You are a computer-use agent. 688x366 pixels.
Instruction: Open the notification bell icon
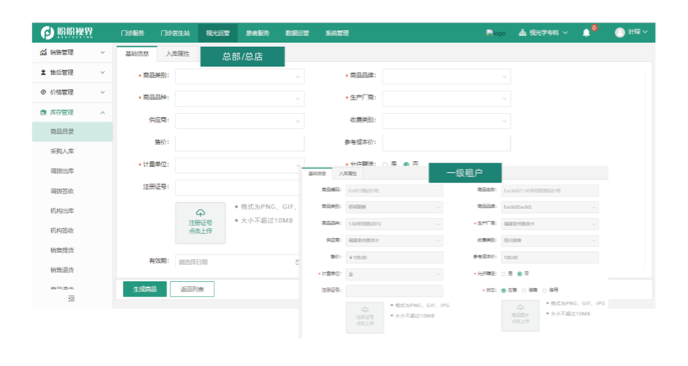coord(586,32)
